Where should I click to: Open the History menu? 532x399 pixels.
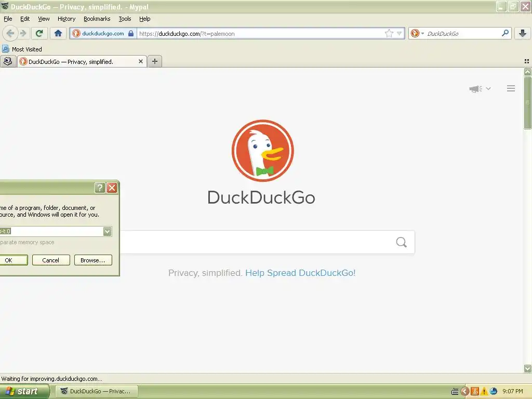coord(66,19)
